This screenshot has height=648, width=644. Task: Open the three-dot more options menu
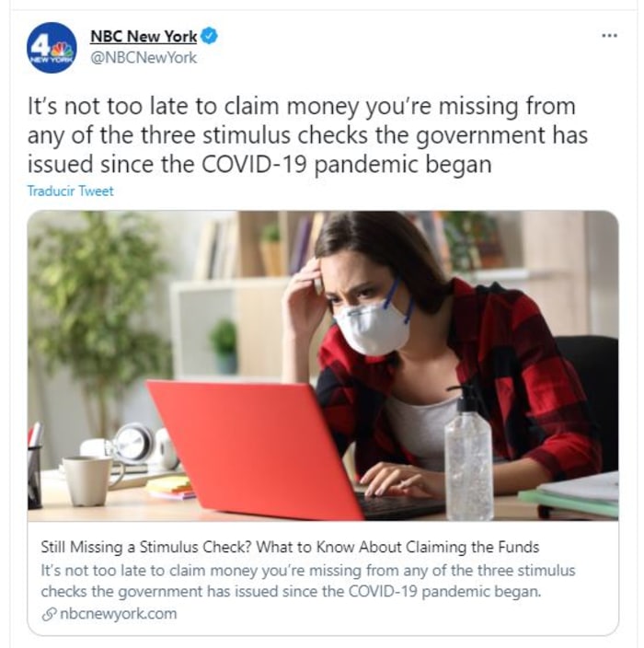click(609, 36)
